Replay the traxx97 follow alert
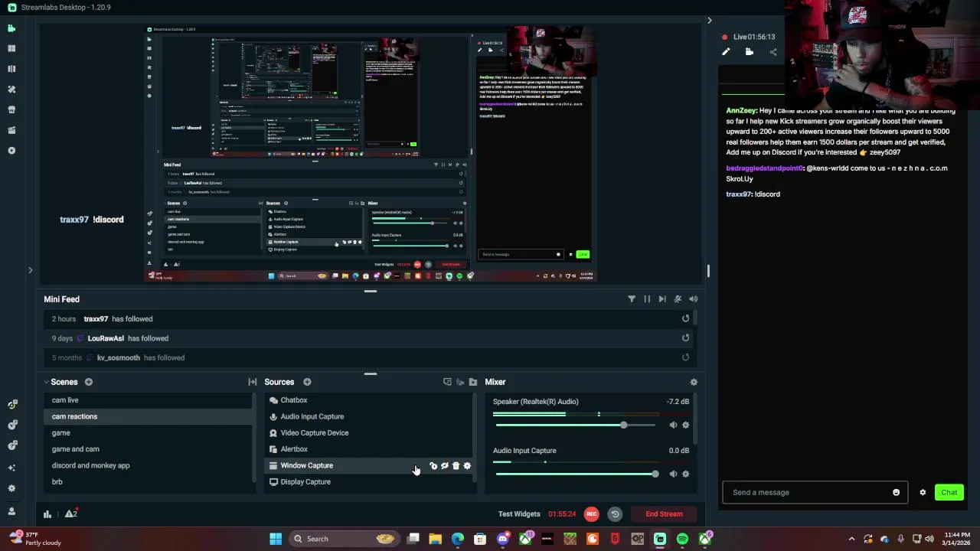The height and width of the screenshot is (551, 980). point(685,319)
